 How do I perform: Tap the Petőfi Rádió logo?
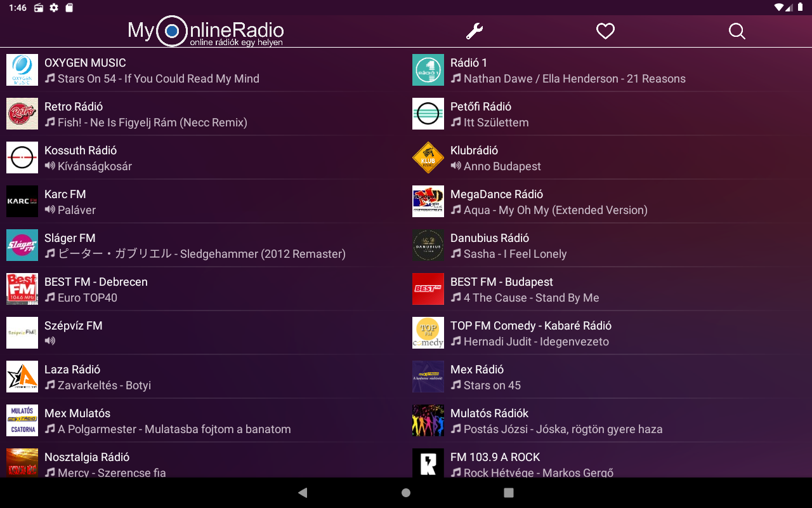(x=428, y=114)
